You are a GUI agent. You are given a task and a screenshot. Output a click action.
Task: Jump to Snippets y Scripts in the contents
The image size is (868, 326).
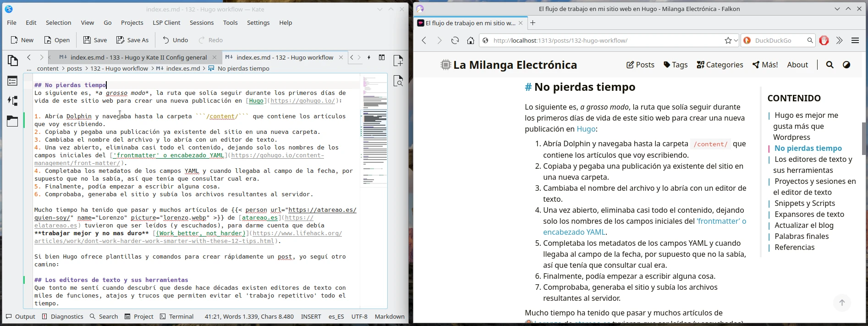pos(804,203)
